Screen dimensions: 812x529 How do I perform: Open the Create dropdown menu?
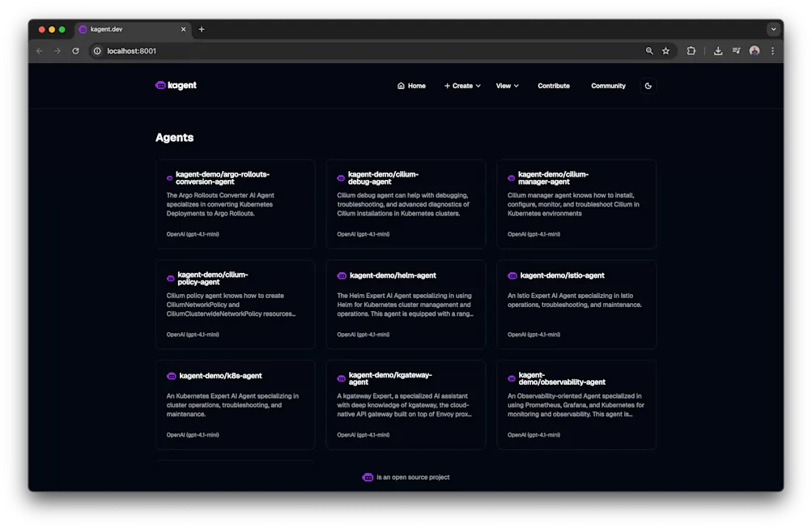point(461,85)
